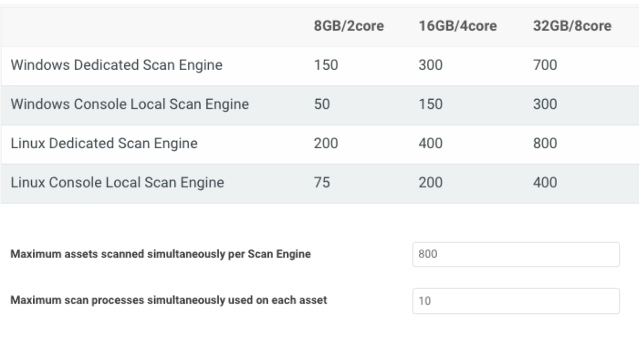
Task: Select Linux Dedicated 8GB/2core cell showing 200
Action: [x=326, y=144]
